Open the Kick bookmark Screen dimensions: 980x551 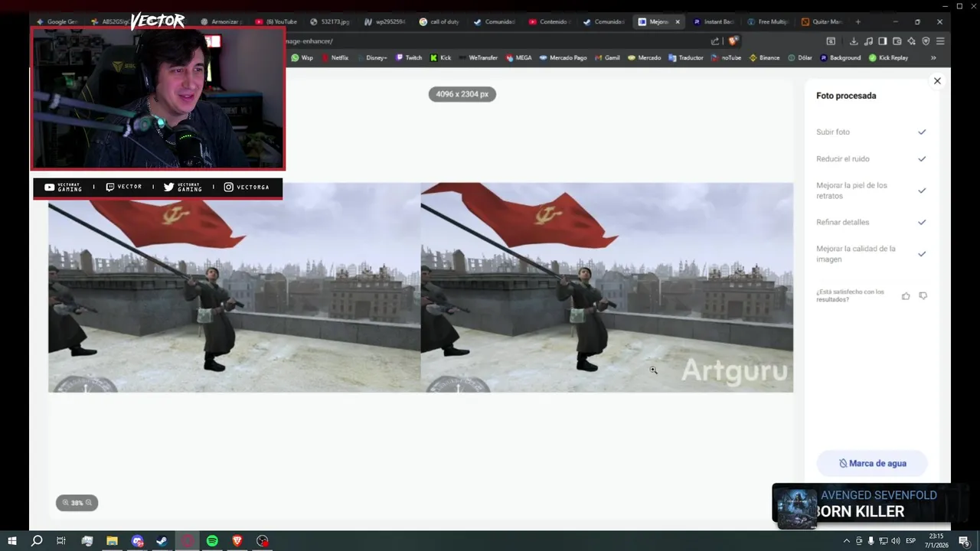[441, 58]
